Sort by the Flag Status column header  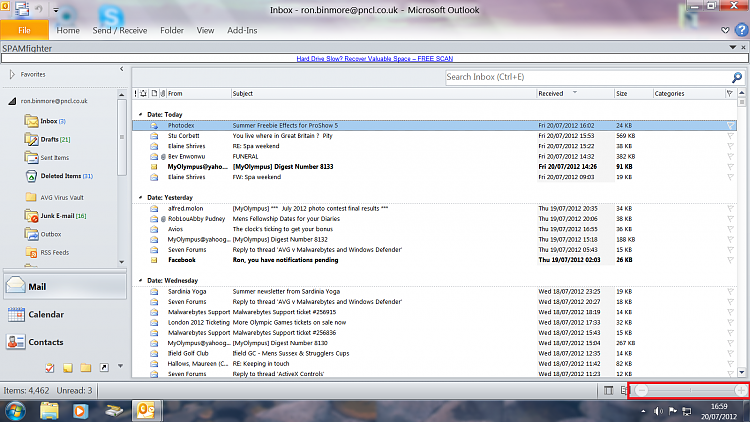pyautogui.click(x=729, y=93)
